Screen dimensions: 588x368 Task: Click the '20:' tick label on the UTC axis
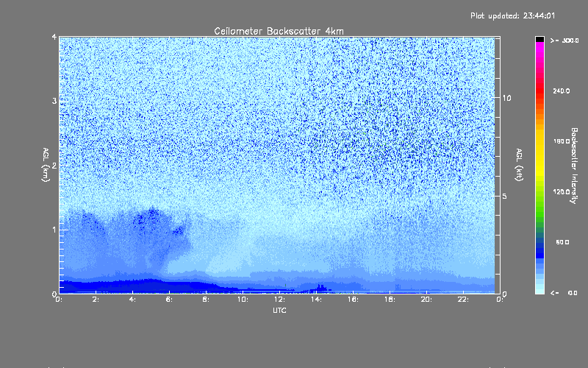426,300
